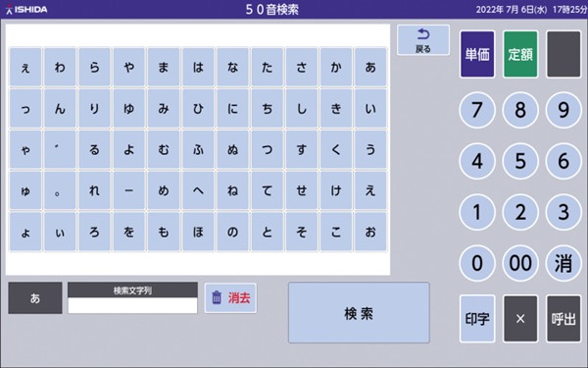Tap the の kana key
This screenshot has width=588, height=368.
pyautogui.click(x=232, y=232)
